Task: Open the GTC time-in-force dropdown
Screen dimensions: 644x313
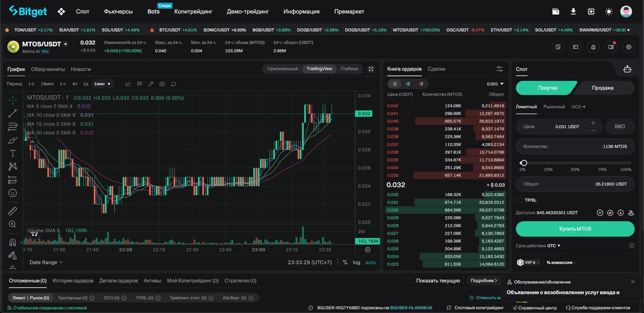Action: coord(554,246)
